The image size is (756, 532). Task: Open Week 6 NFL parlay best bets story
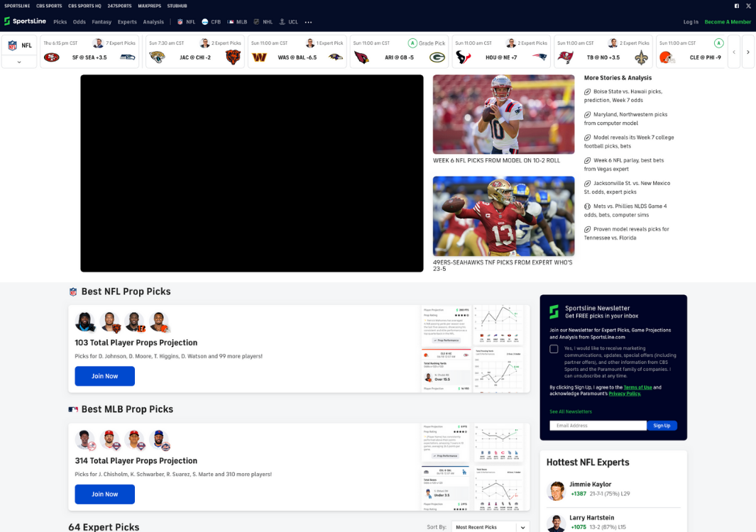pos(624,165)
